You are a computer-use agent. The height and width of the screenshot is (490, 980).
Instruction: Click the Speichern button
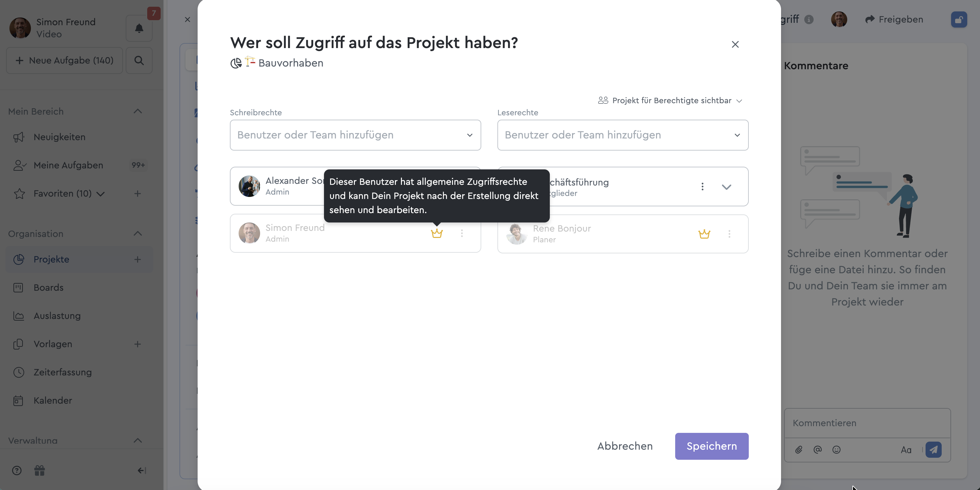tap(711, 446)
